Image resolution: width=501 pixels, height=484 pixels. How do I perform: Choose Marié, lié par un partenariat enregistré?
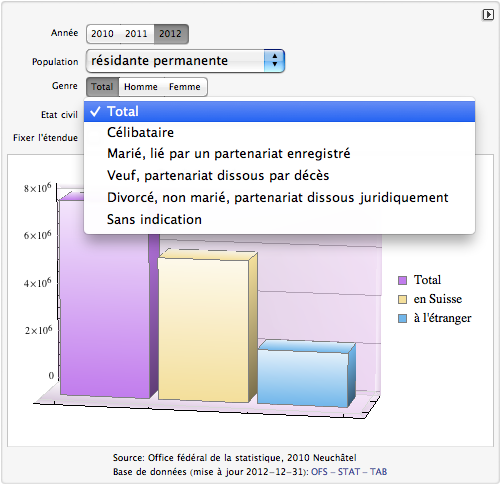(x=279, y=154)
